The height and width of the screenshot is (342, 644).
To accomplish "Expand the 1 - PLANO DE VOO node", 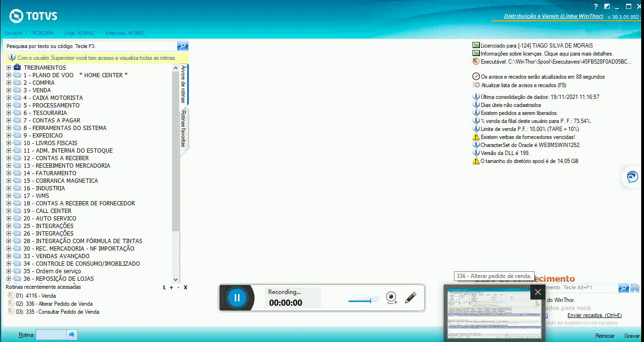I will click(8, 75).
